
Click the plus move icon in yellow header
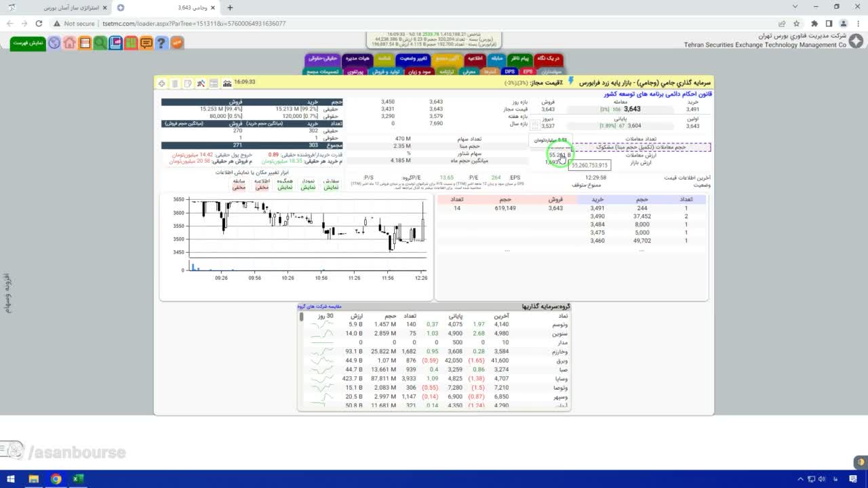click(162, 83)
